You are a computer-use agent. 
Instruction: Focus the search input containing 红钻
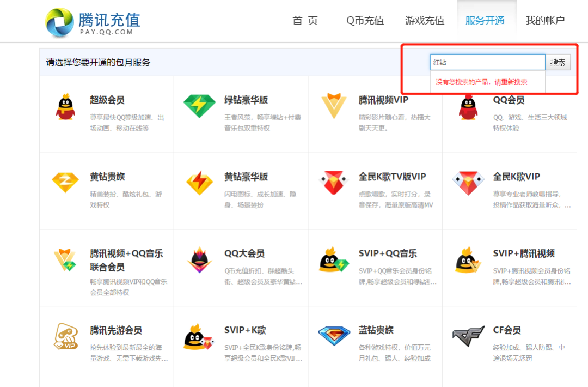(x=487, y=62)
